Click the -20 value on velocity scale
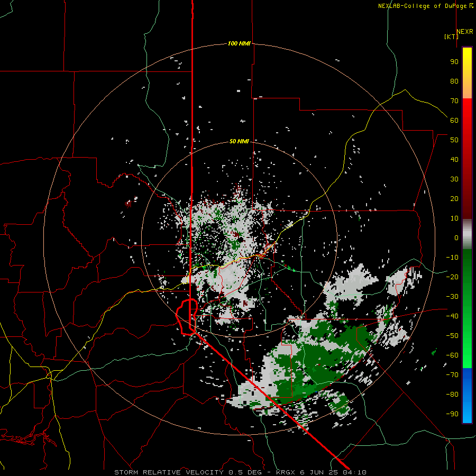 [452, 277]
